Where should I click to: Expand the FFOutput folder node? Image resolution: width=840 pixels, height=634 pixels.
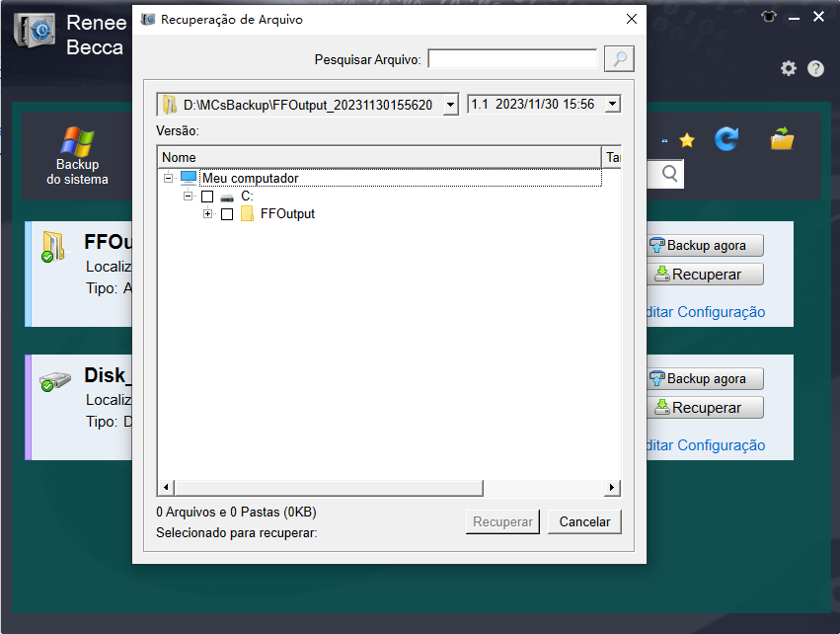pos(208,214)
